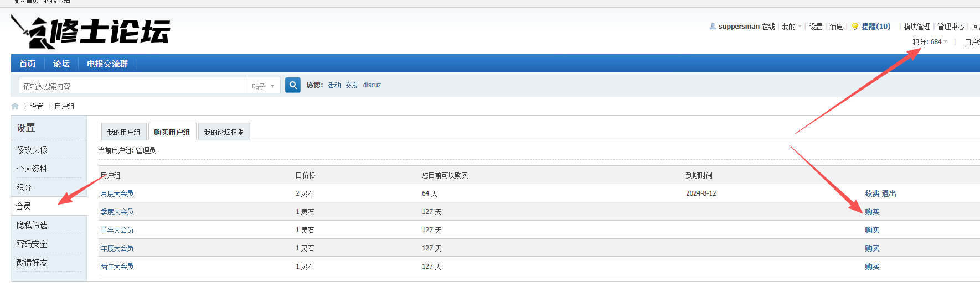Select 隐私筛选 in settings sidebar

tap(32, 225)
